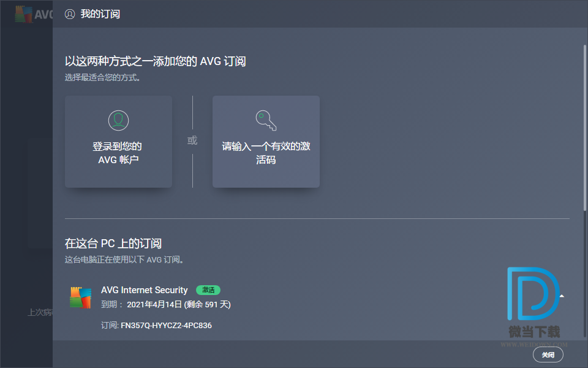The height and width of the screenshot is (368, 588).
Task: Click the account icon beside 我的订阅
Action: tap(70, 14)
